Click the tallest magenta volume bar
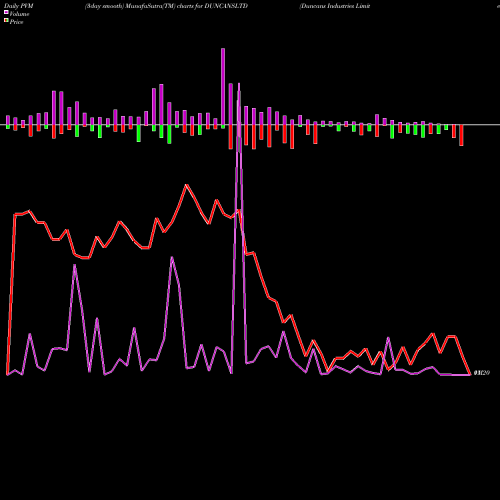 click(x=223, y=87)
